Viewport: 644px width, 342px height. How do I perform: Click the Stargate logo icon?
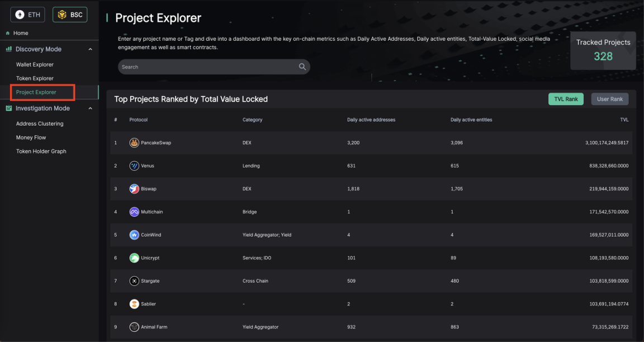(x=134, y=281)
